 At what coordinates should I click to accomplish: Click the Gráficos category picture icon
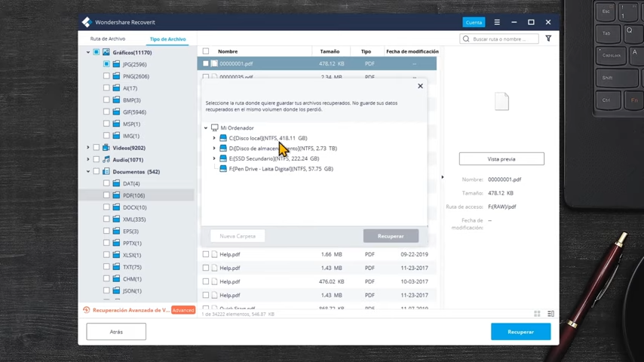[x=106, y=52]
